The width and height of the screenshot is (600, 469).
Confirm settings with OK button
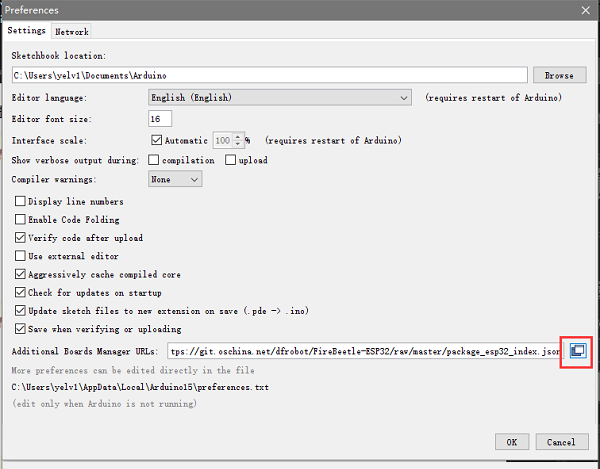tap(512, 442)
